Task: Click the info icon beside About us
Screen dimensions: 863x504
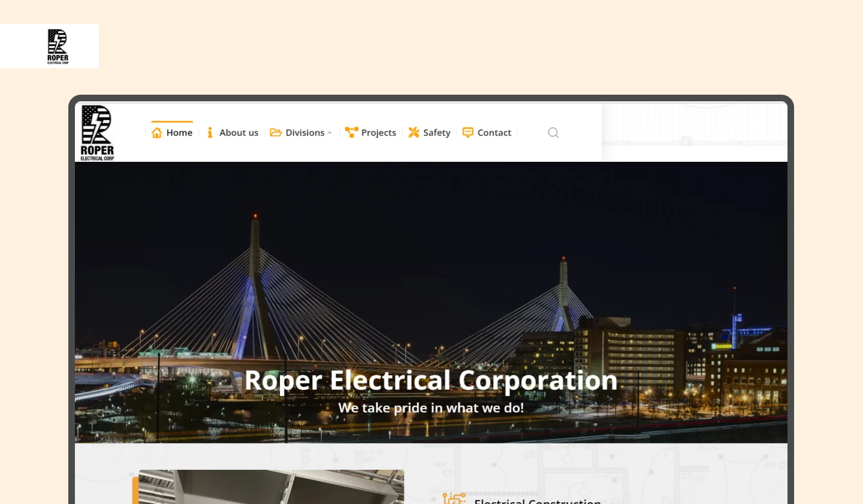Action: point(210,132)
